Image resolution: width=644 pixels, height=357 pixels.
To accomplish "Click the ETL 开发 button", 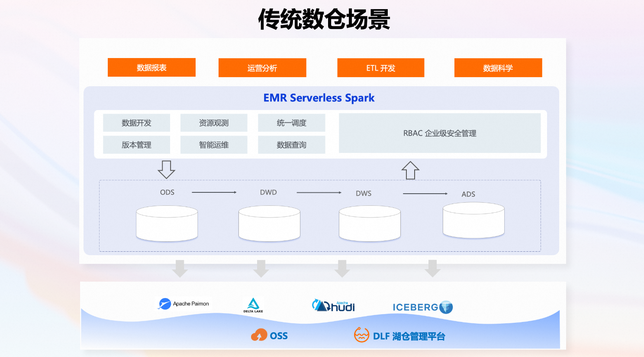I will pyautogui.click(x=380, y=68).
